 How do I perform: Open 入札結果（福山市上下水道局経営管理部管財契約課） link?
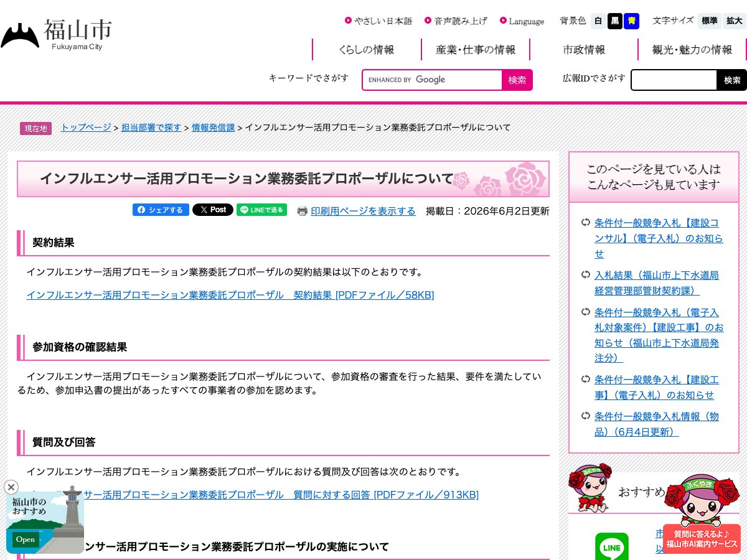(657, 283)
